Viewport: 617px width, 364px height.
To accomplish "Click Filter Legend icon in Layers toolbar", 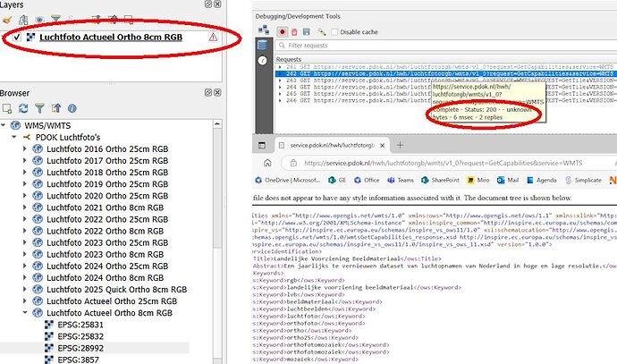I will (55, 19).
